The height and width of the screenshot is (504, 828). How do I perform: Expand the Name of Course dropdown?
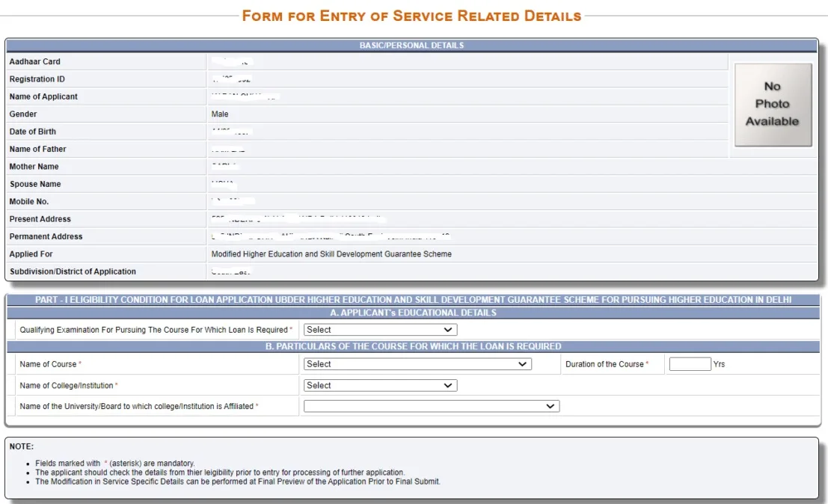click(x=417, y=364)
